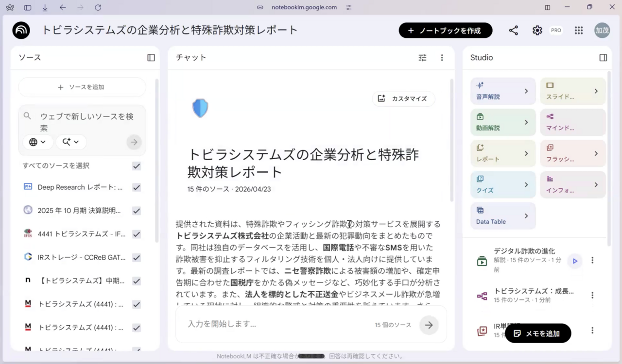Expand the クイズ card chevron
The height and width of the screenshot is (364, 622).
[x=526, y=184]
